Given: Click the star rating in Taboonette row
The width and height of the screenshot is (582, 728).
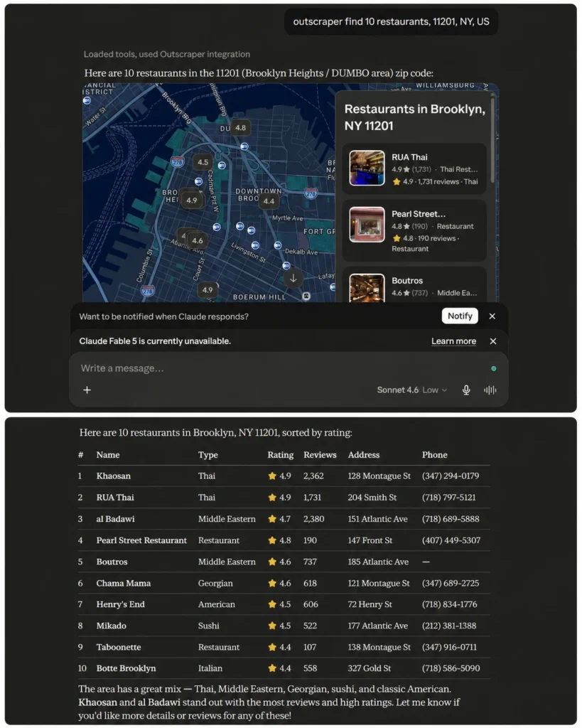Looking at the screenshot, I should [279, 647].
